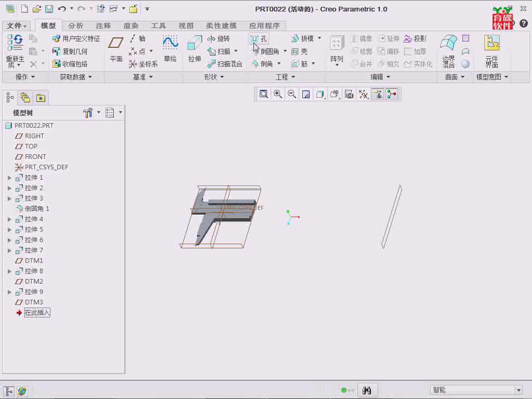This screenshot has width=532, height=399.
Task: Click the 旋转 (Revolve) tool
Action: coord(219,38)
